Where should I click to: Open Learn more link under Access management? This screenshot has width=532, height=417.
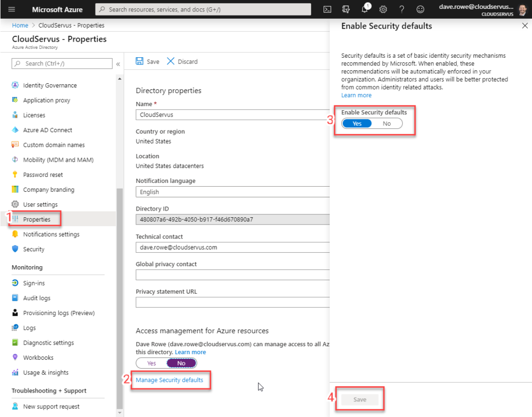coord(190,352)
